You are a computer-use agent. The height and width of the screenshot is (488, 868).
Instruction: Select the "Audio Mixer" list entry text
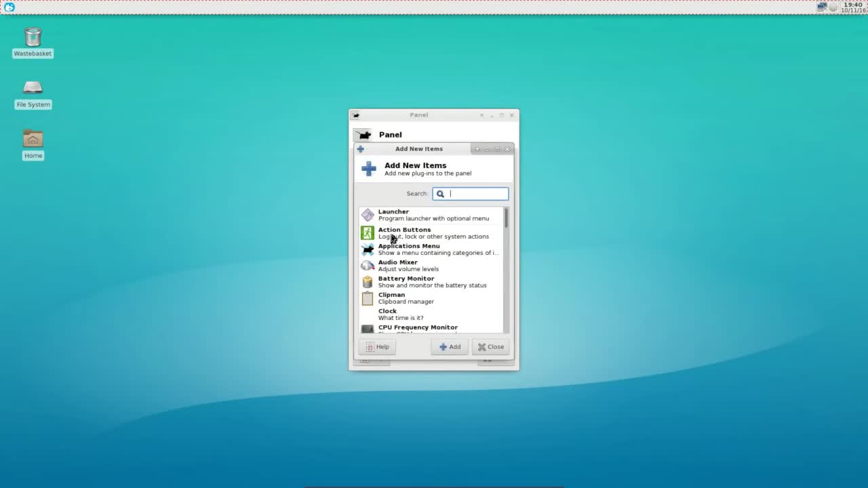click(x=397, y=262)
